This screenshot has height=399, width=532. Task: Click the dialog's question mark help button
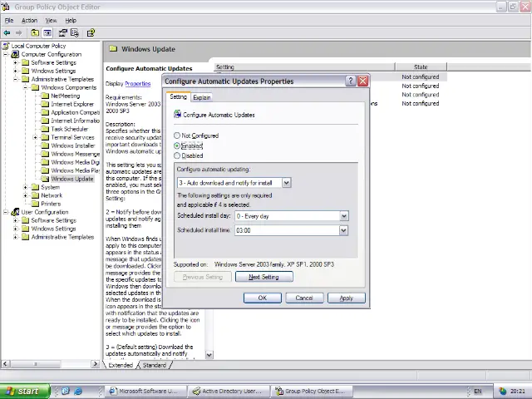click(x=351, y=81)
